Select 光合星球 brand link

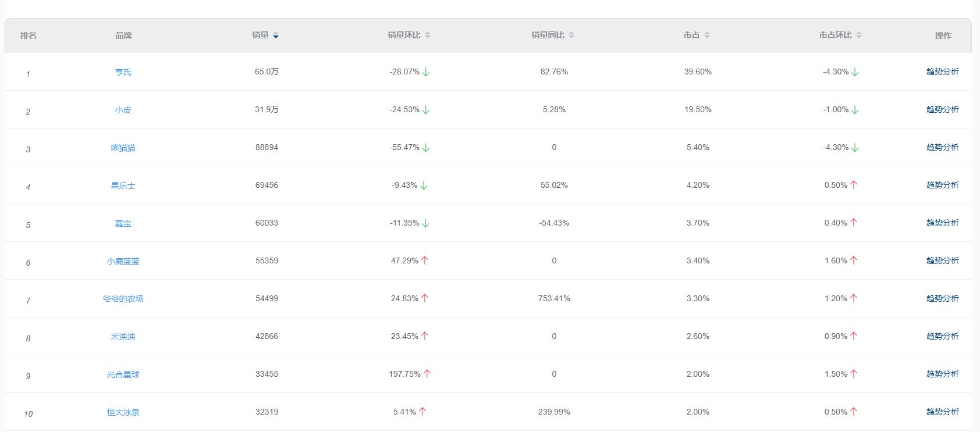(x=123, y=374)
